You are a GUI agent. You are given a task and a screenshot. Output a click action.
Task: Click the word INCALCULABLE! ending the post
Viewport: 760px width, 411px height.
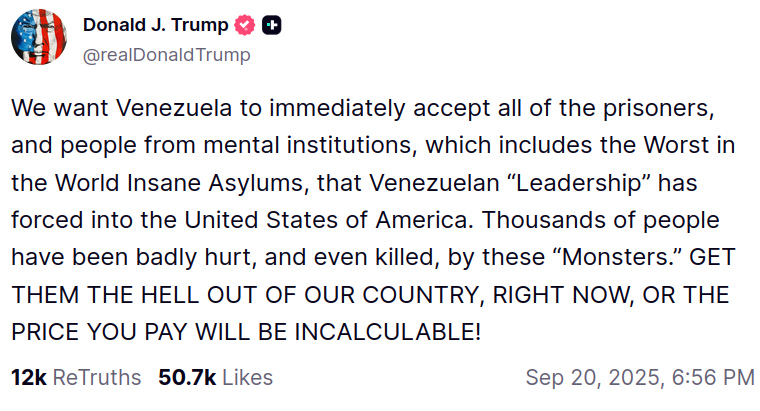point(388,332)
